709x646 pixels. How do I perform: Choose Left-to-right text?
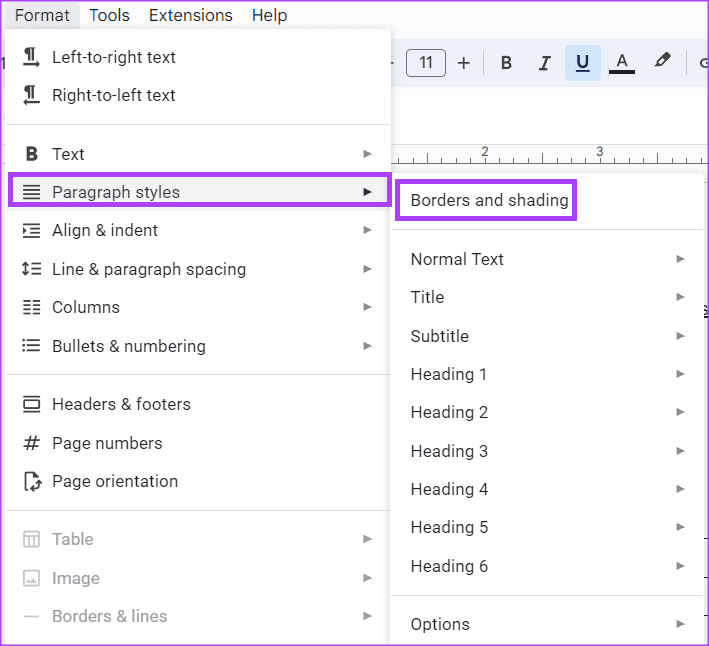click(198, 57)
